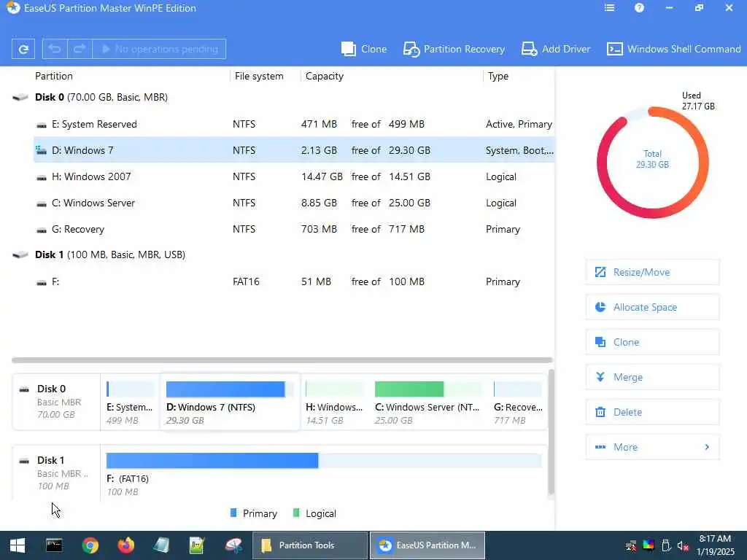Image resolution: width=747 pixels, height=560 pixels.
Task: Click No operations pending execute button
Action: [159, 49]
